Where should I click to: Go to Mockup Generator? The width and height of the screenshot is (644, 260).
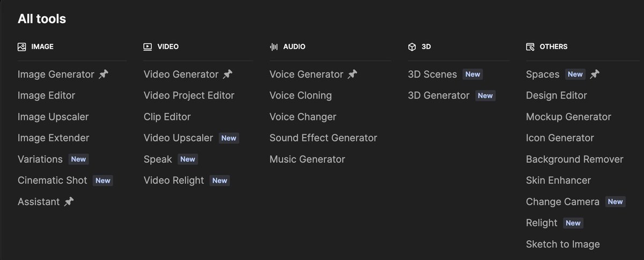[568, 117]
